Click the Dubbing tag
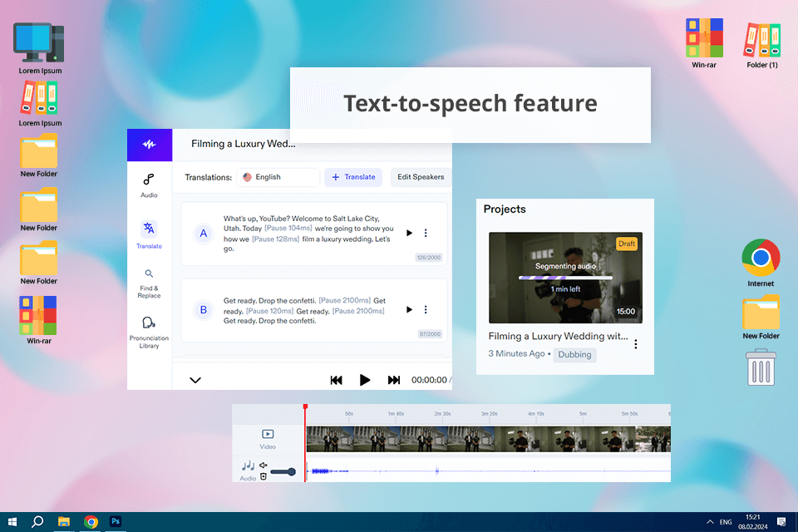The height and width of the screenshot is (532, 798). (574, 355)
